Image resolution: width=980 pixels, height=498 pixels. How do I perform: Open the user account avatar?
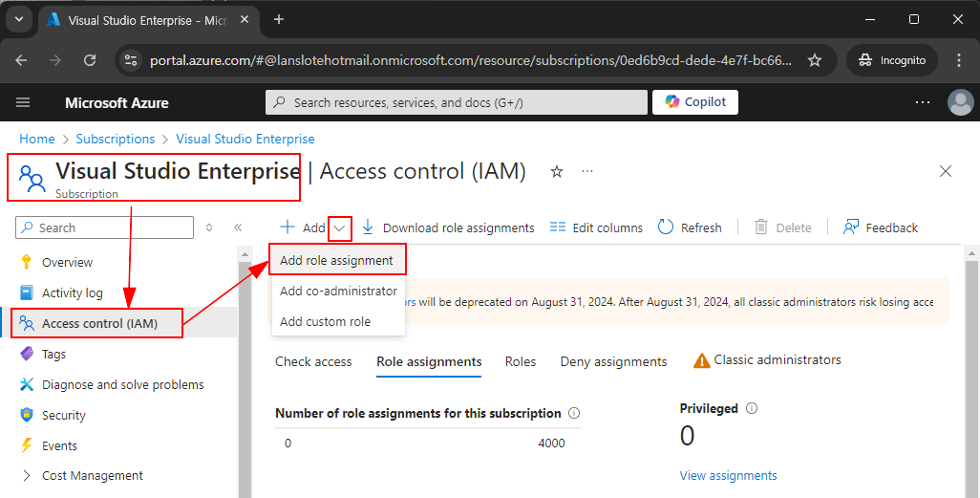pos(961,102)
